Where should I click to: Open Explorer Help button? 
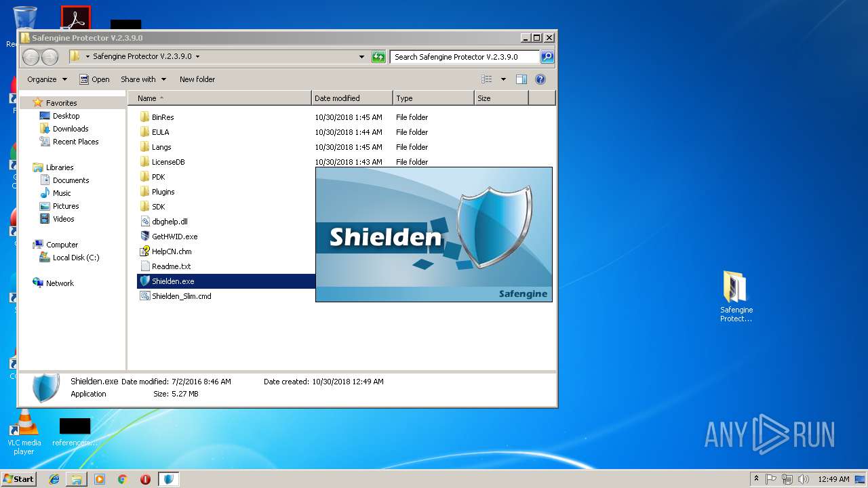coord(540,79)
